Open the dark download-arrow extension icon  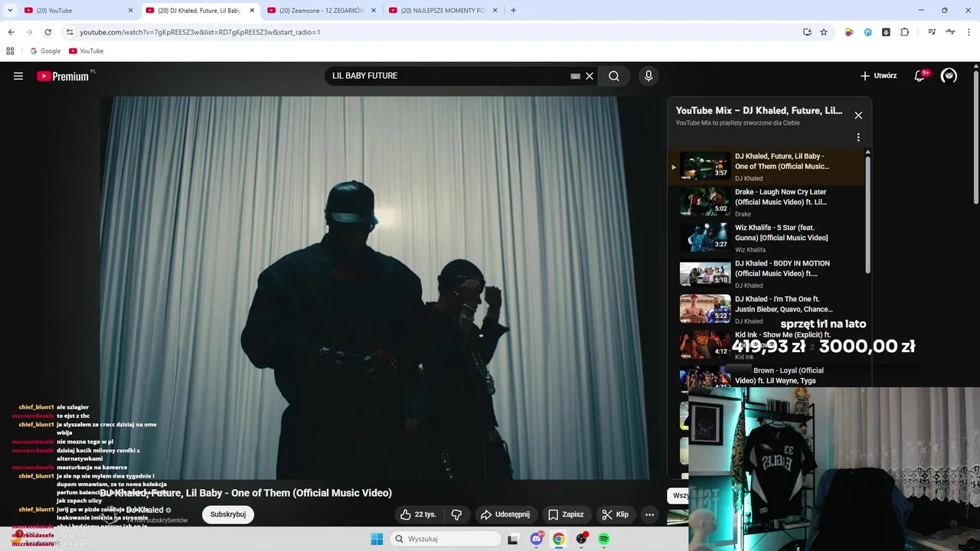coord(886,32)
